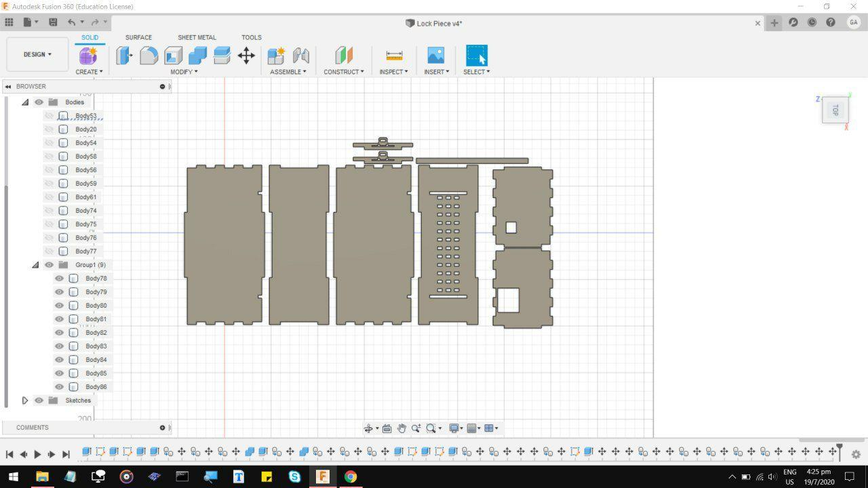Click the Look At camera icon
The width and height of the screenshot is (868, 488).
(x=387, y=428)
